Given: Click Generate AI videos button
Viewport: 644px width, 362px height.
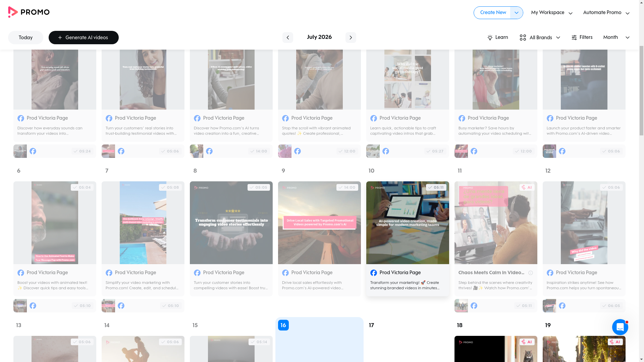Looking at the screenshot, I should coord(84,38).
